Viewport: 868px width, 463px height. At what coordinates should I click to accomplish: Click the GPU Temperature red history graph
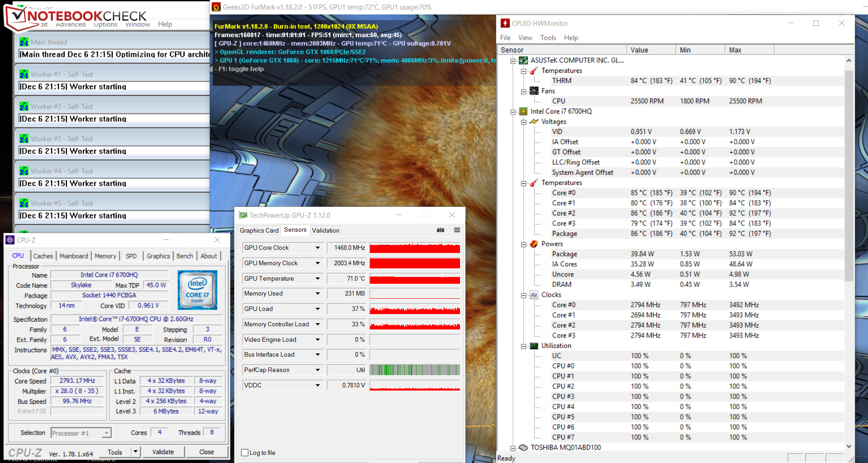[415, 278]
